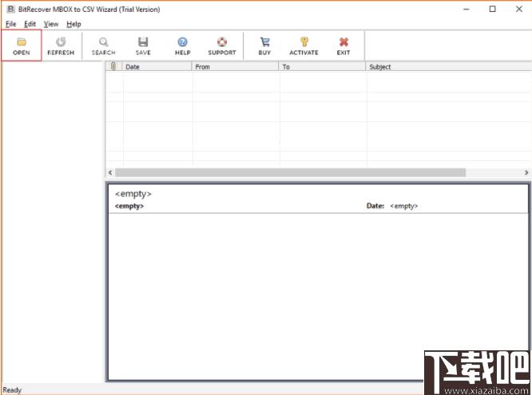Click the horizontal scrollbar thumb of message list
The height and width of the screenshot is (395, 532).
pyautogui.click(x=291, y=172)
